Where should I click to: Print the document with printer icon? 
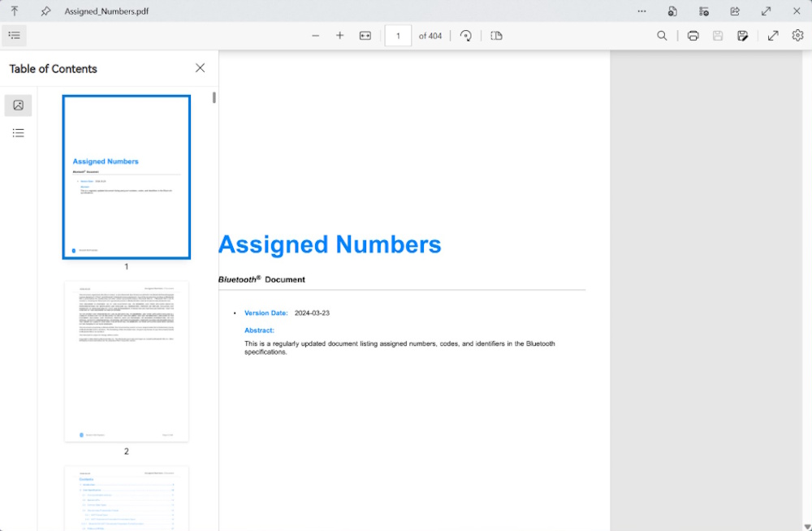pos(693,36)
